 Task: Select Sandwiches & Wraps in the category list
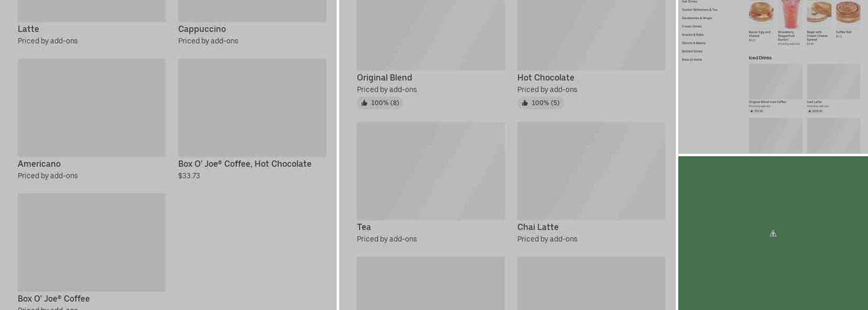tap(697, 18)
